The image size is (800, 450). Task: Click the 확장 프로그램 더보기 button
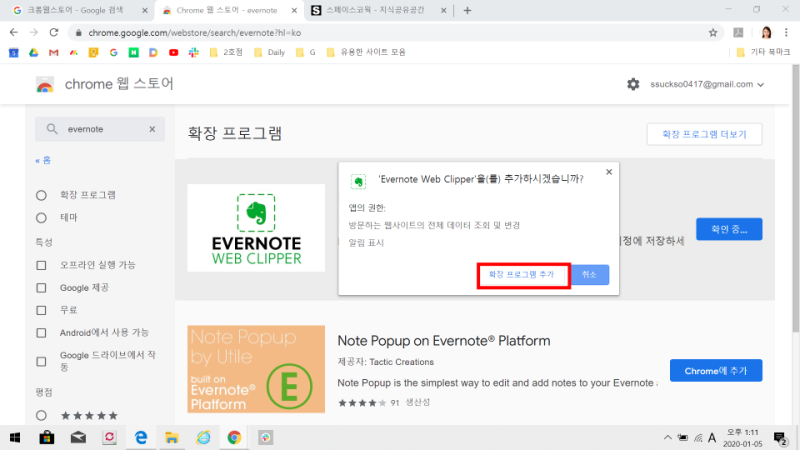704,134
